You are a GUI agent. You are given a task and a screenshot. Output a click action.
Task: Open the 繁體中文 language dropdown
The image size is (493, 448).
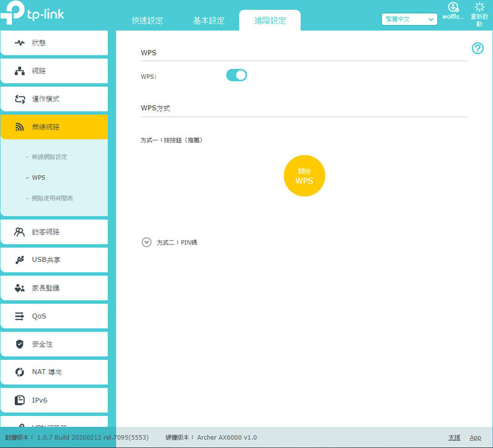(x=409, y=19)
